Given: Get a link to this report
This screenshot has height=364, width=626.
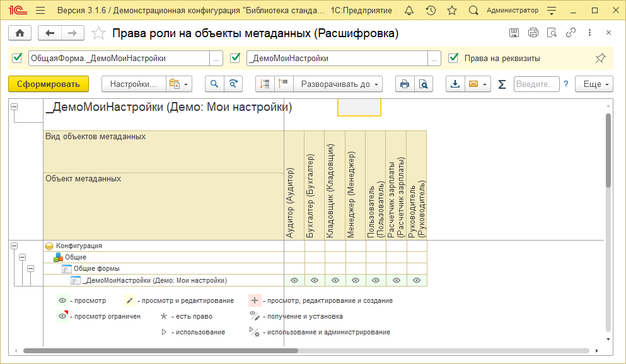Looking at the screenshot, I should point(571,33).
